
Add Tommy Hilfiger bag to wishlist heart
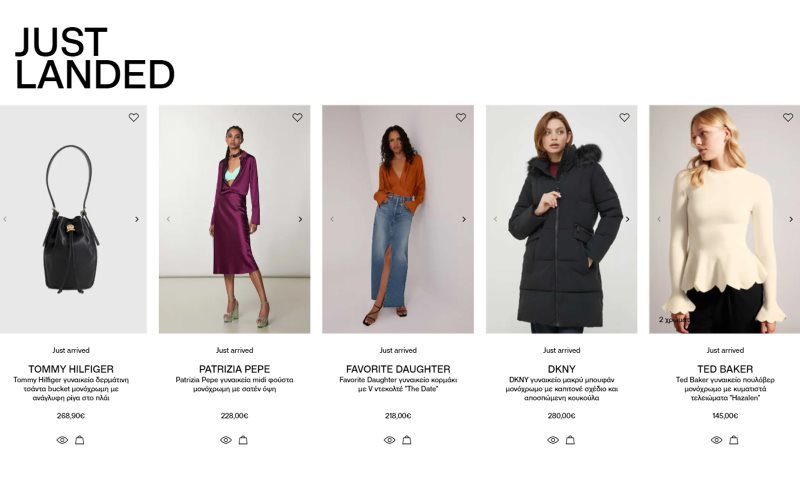(x=134, y=117)
